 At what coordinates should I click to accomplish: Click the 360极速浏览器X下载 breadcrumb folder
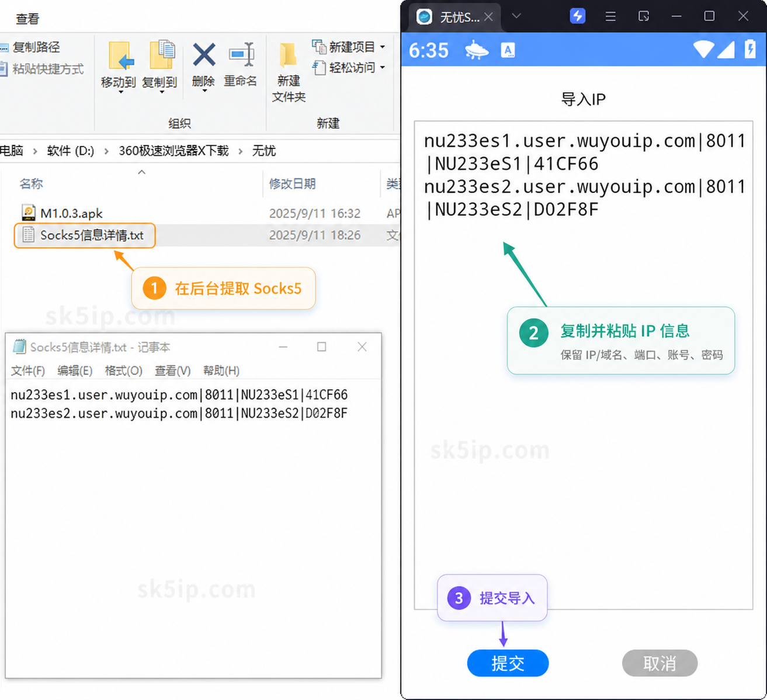tap(173, 151)
